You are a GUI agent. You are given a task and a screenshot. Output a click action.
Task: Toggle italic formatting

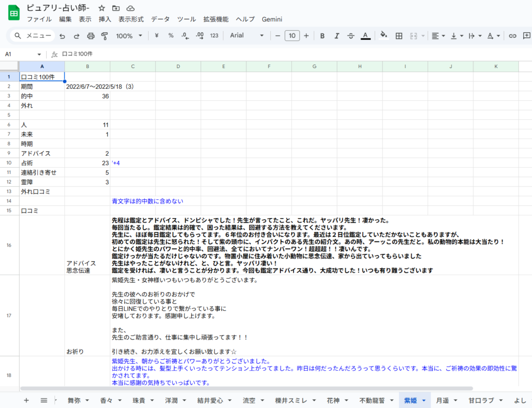(x=337, y=36)
